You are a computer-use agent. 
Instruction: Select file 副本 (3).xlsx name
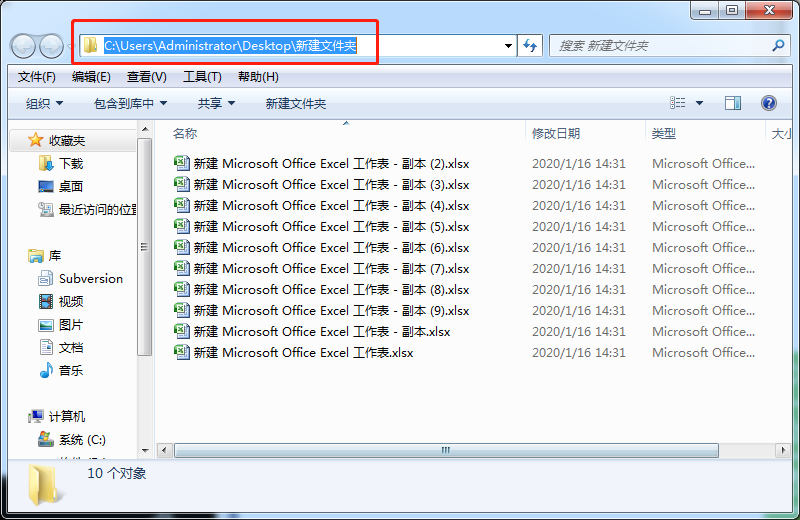point(331,185)
